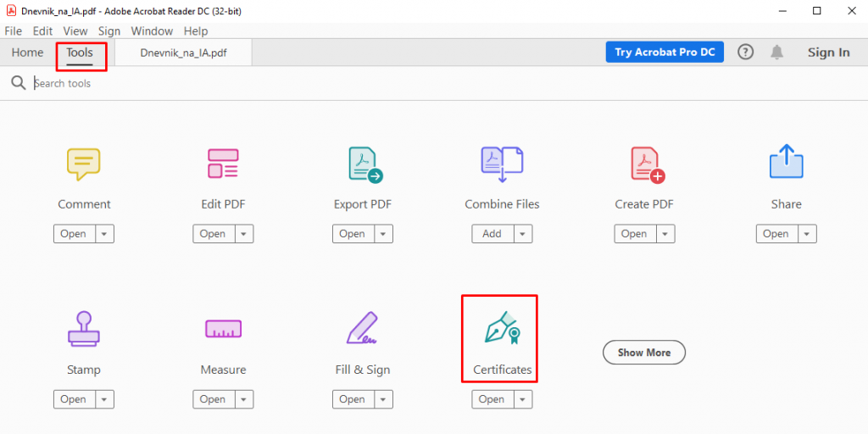Image resolution: width=868 pixels, height=434 pixels.
Task: Click the Share tool icon
Action: pos(786,161)
